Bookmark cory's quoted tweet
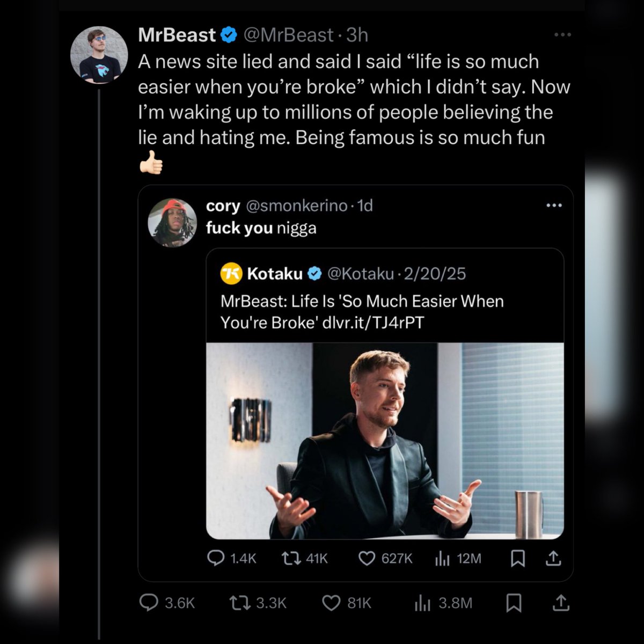The height and width of the screenshot is (644, 644). (x=517, y=559)
